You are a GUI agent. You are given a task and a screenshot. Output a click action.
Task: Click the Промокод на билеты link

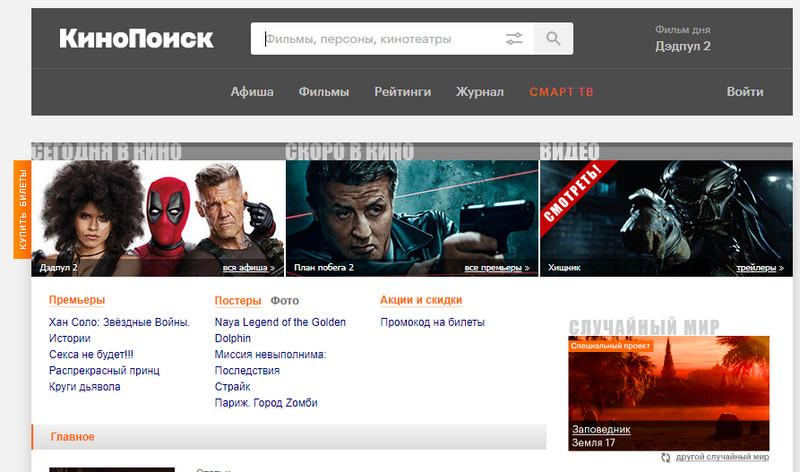433,322
